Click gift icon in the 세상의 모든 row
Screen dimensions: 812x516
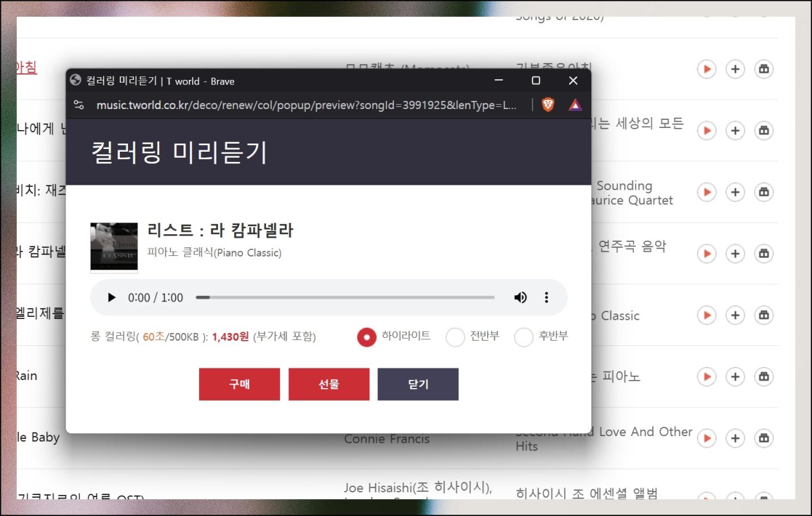coord(764,131)
